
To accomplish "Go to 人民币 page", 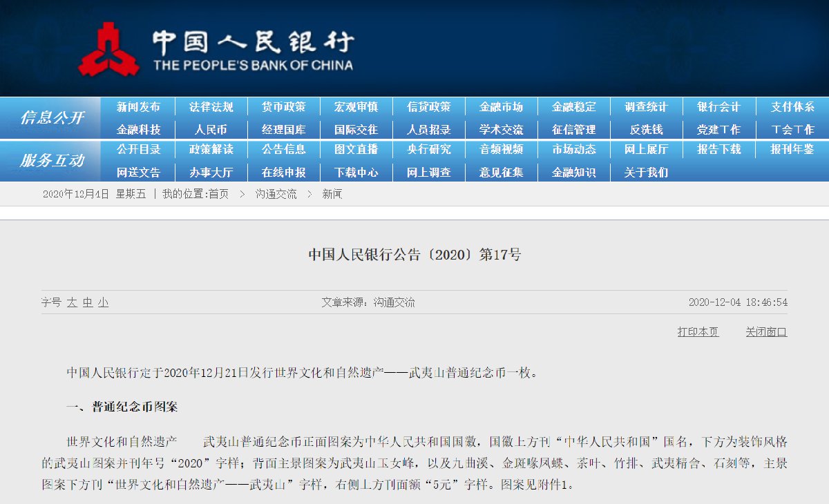I will pos(211,130).
